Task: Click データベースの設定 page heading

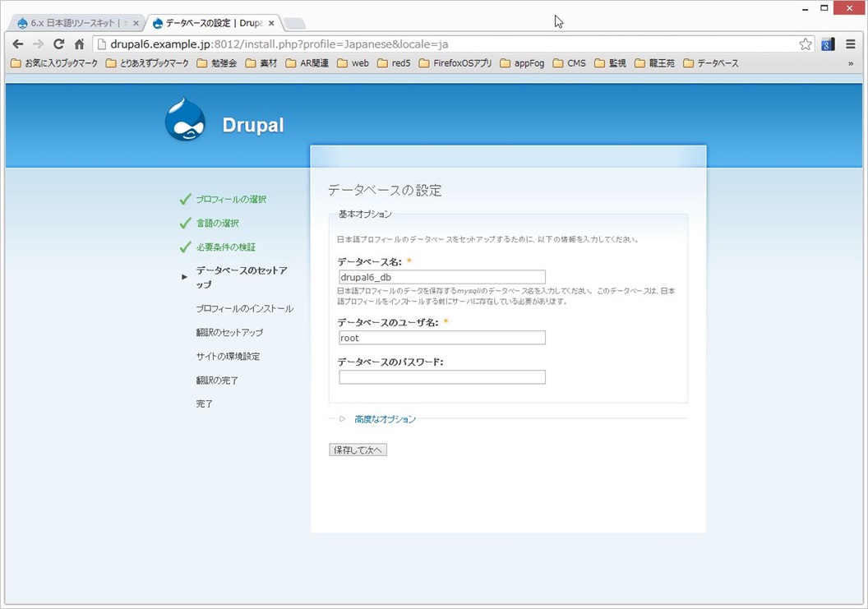Action: (x=385, y=191)
